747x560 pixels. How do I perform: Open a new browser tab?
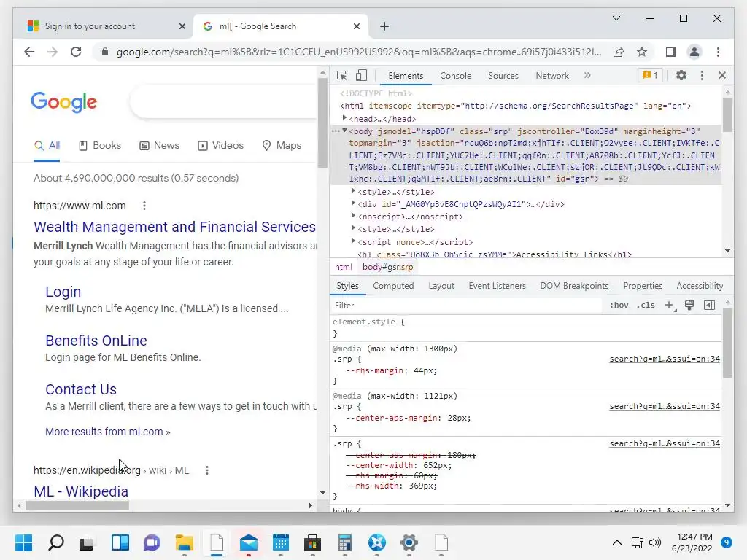(x=384, y=26)
